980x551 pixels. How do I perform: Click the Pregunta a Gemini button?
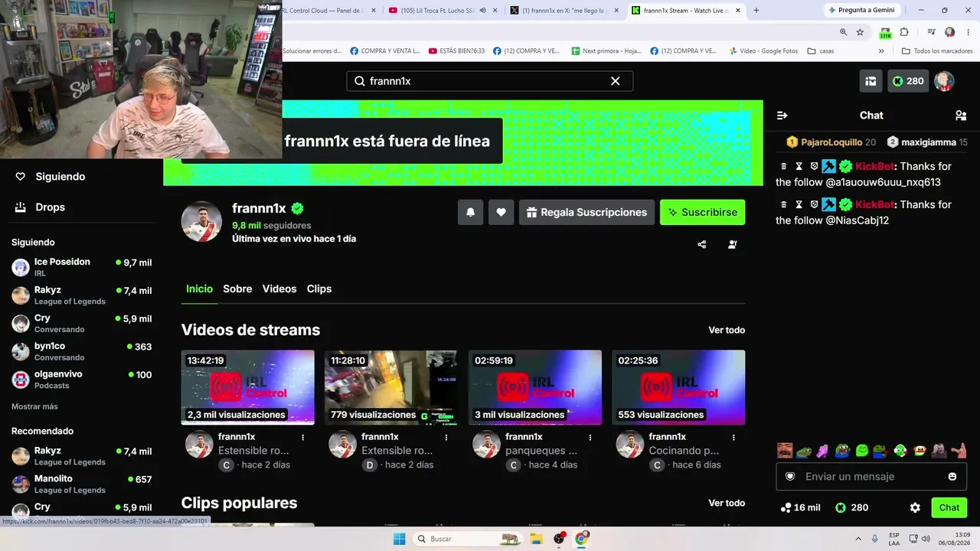point(861,10)
